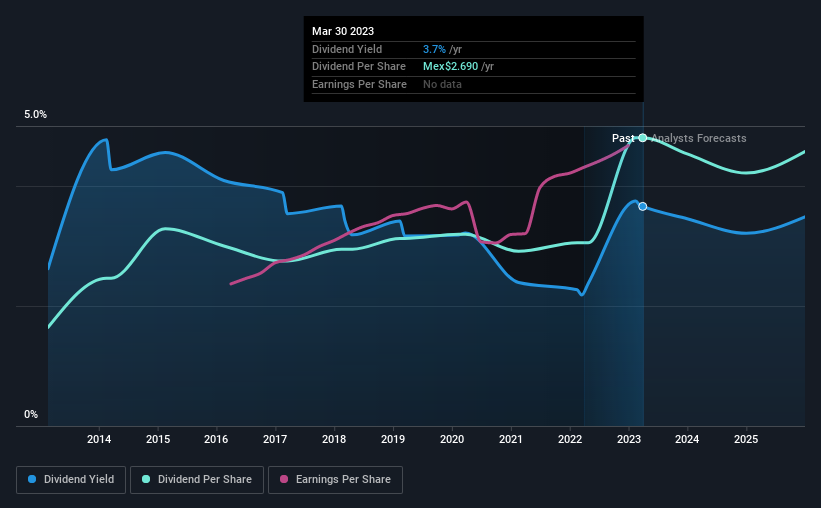Click the teal data point marker near Past label
This screenshot has width=821, height=508.
coord(642,138)
